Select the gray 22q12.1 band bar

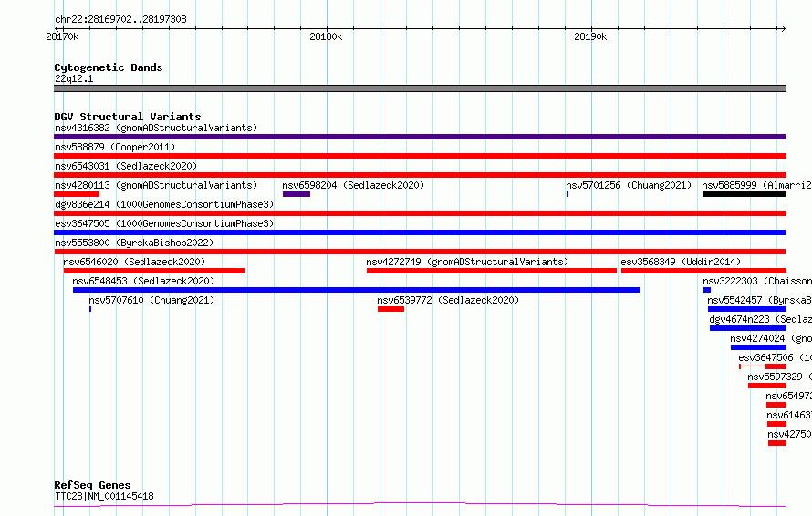[420, 88]
